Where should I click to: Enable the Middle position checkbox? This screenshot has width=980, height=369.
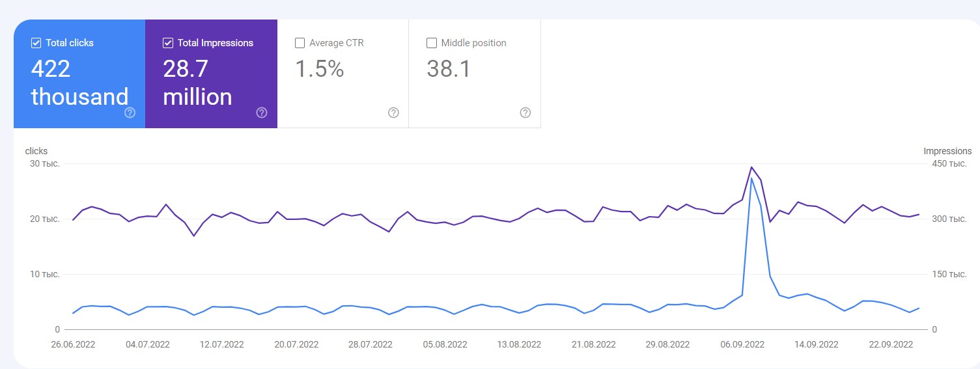click(x=431, y=43)
